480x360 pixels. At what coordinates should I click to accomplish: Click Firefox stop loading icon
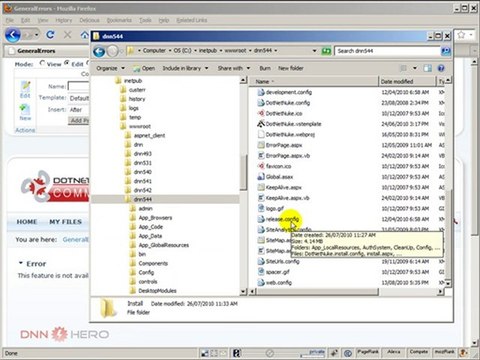pyautogui.click(x=68, y=34)
